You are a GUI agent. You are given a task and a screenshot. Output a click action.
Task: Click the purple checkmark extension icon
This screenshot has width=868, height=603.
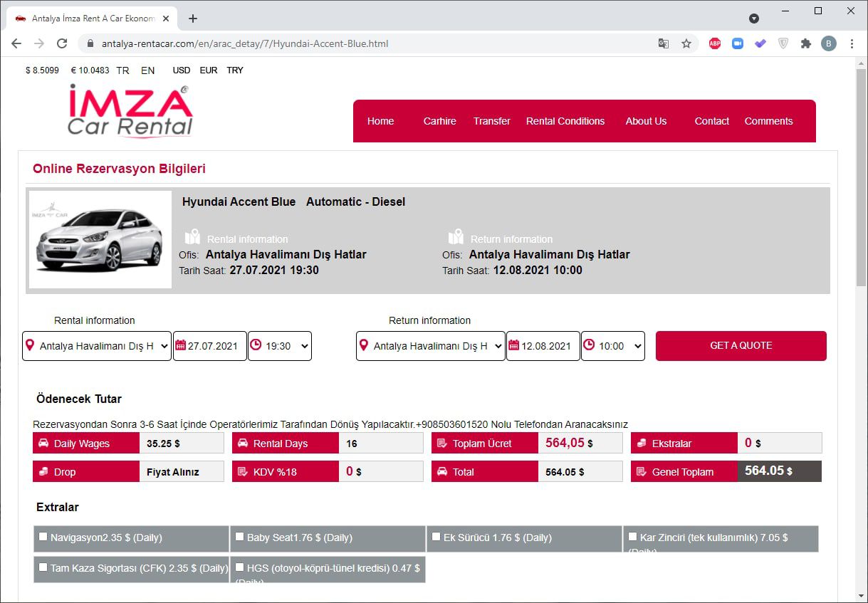point(760,43)
